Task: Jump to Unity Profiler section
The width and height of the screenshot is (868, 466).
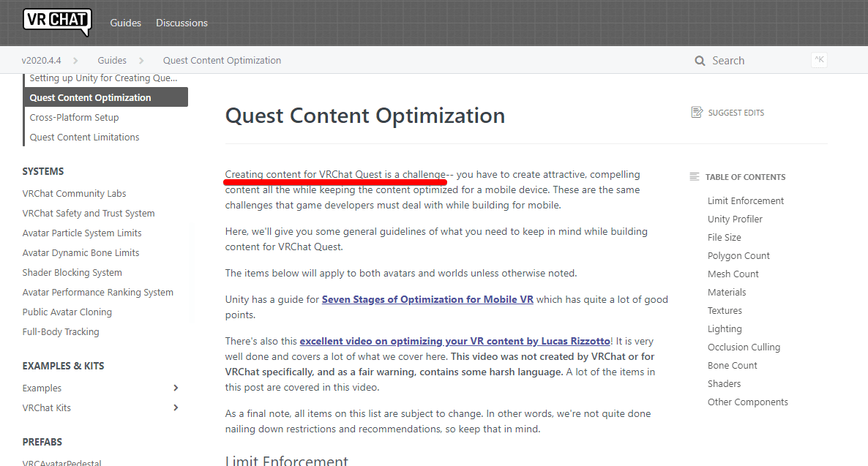Action: [x=735, y=219]
